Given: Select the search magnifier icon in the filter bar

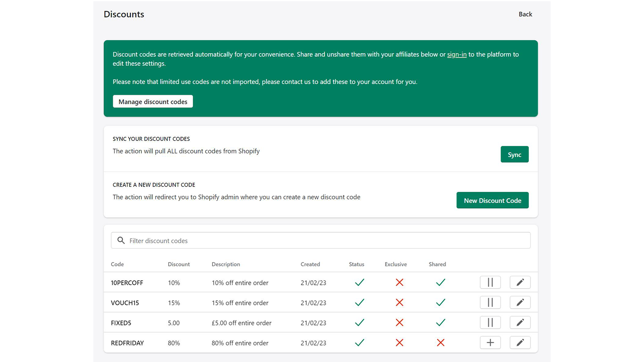Looking at the screenshot, I should point(121,240).
